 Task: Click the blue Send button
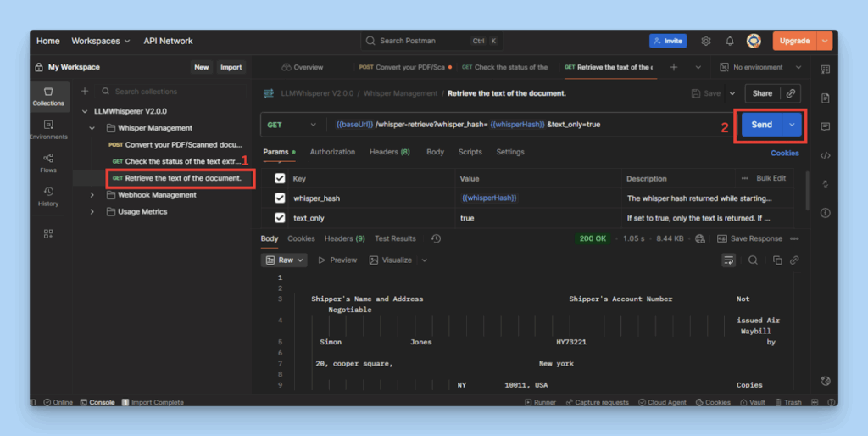click(761, 125)
